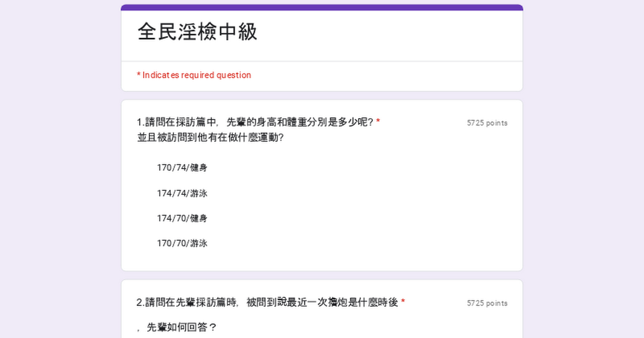Click the form title 全民淫檢中級

[x=197, y=32]
